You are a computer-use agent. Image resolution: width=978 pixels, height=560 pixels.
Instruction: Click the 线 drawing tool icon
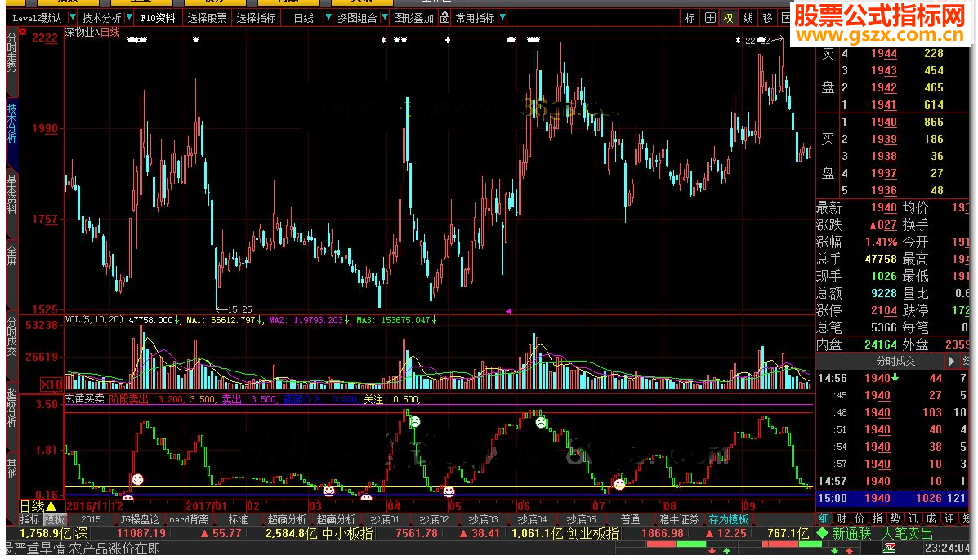coord(748,17)
